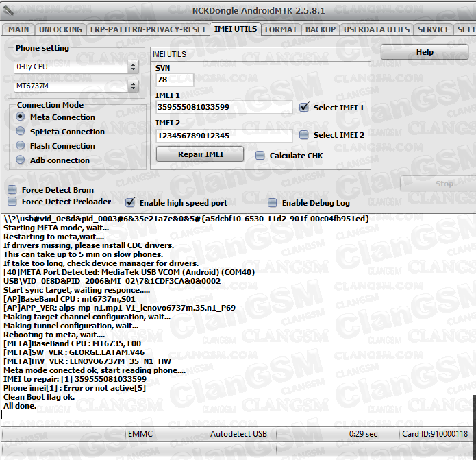
Task: Click the SVN field with 78
Action: pyautogui.click(x=175, y=80)
